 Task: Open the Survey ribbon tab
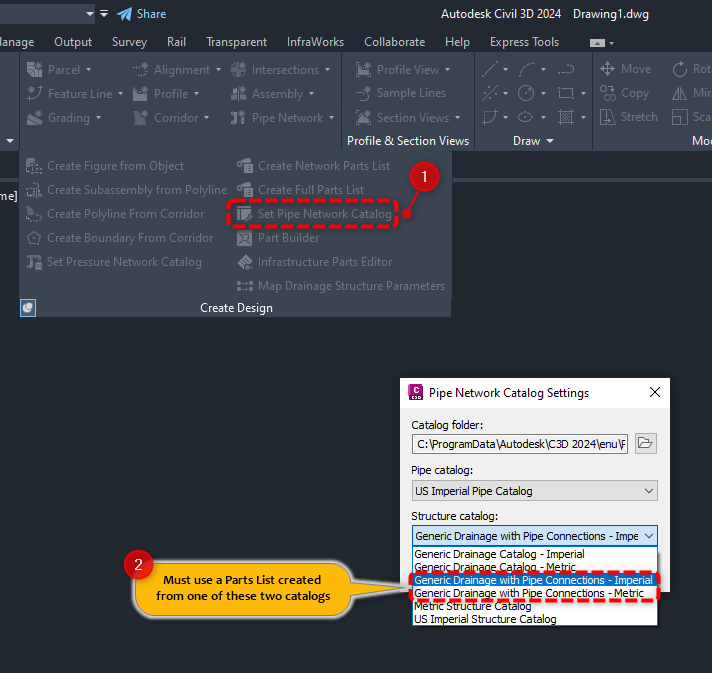tap(129, 42)
